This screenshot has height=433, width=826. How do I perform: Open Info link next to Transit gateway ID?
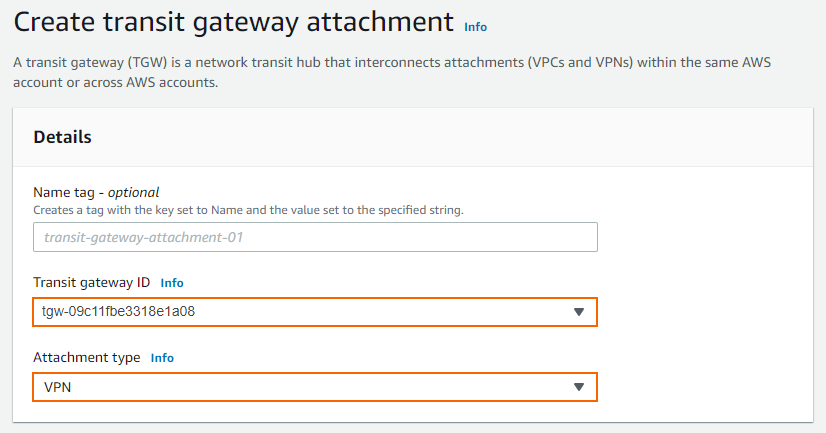point(172,283)
